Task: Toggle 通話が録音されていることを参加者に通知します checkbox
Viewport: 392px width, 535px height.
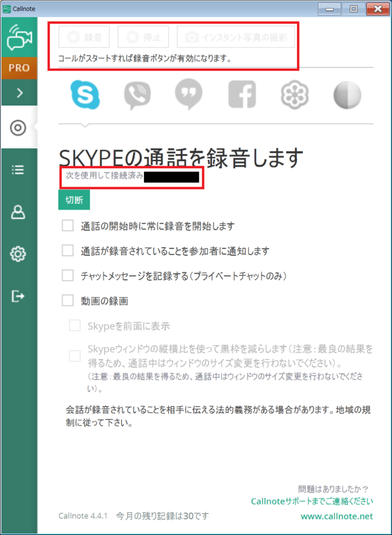Action: [x=67, y=250]
